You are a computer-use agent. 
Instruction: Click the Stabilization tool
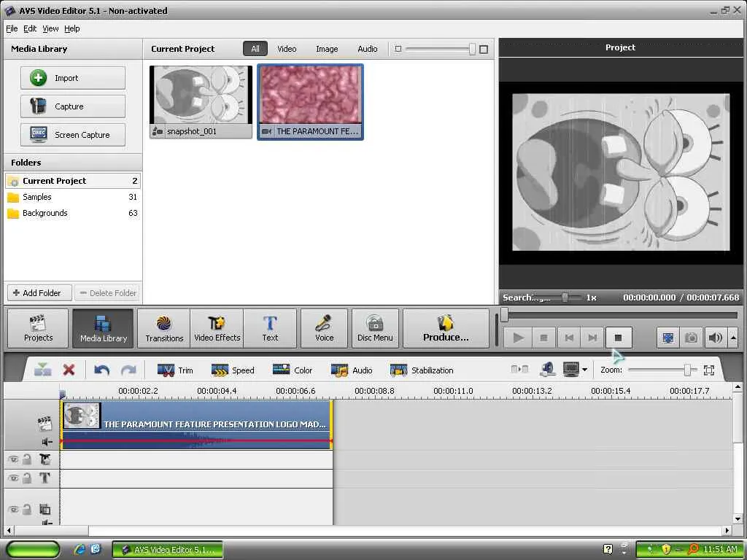[x=422, y=370]
